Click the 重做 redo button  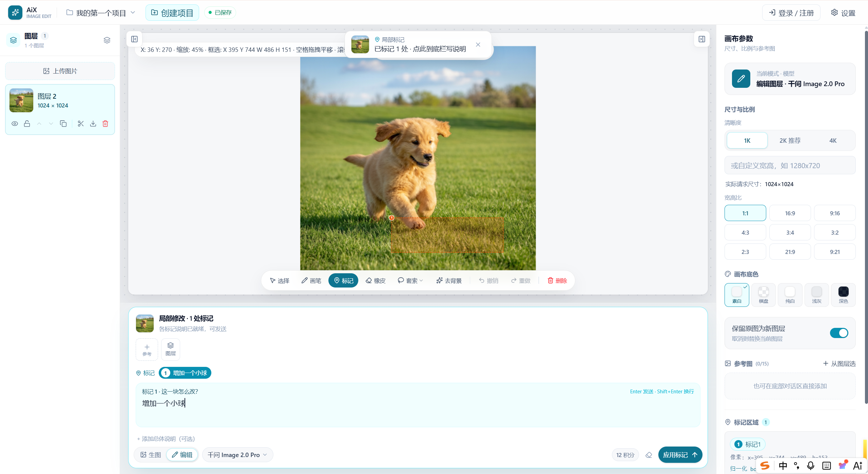click(x=521, y=281)
